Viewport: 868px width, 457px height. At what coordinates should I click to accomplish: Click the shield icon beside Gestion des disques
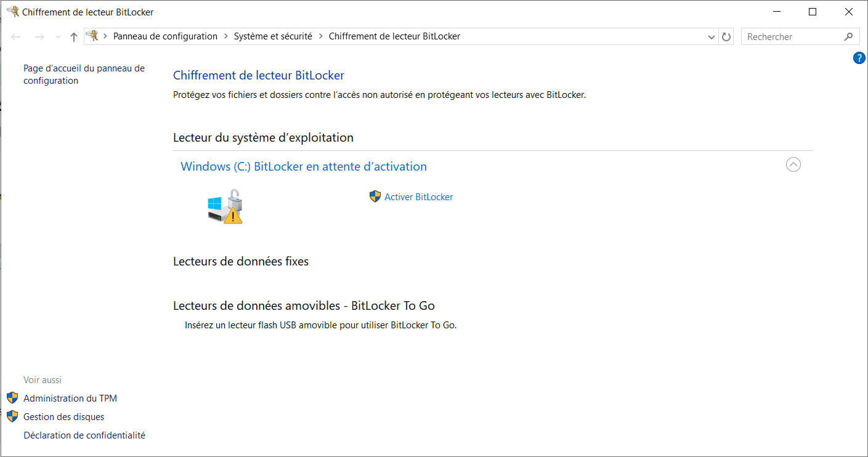[x=12, y=416]
